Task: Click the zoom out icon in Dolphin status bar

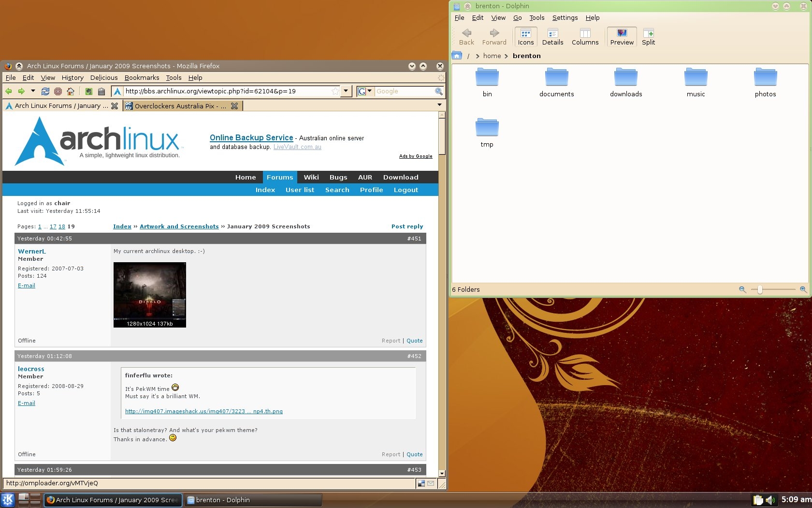Action: 742,289
